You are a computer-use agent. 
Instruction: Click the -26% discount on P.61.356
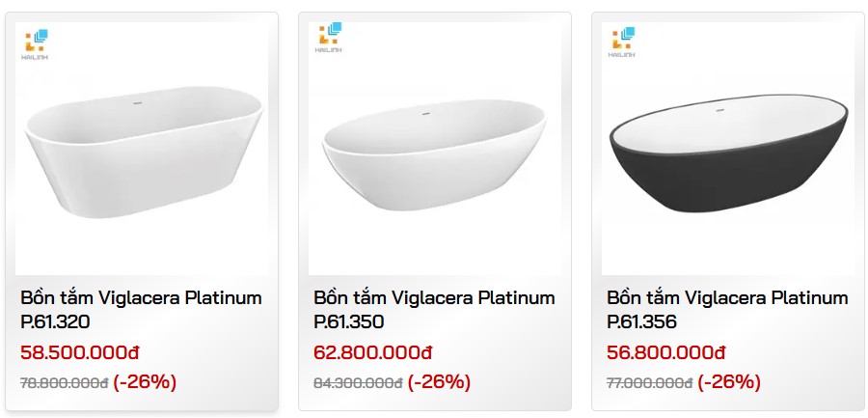[729, 382]
